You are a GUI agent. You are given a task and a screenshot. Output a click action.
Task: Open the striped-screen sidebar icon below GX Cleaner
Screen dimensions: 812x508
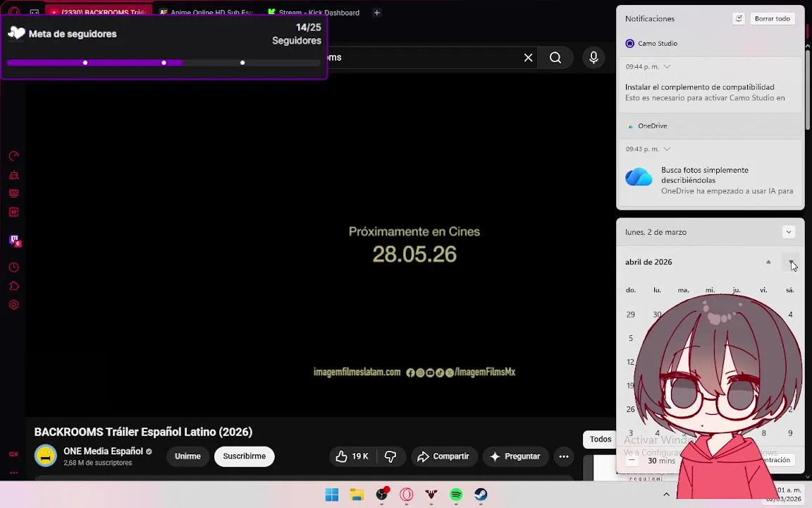[x=14, y=193]
